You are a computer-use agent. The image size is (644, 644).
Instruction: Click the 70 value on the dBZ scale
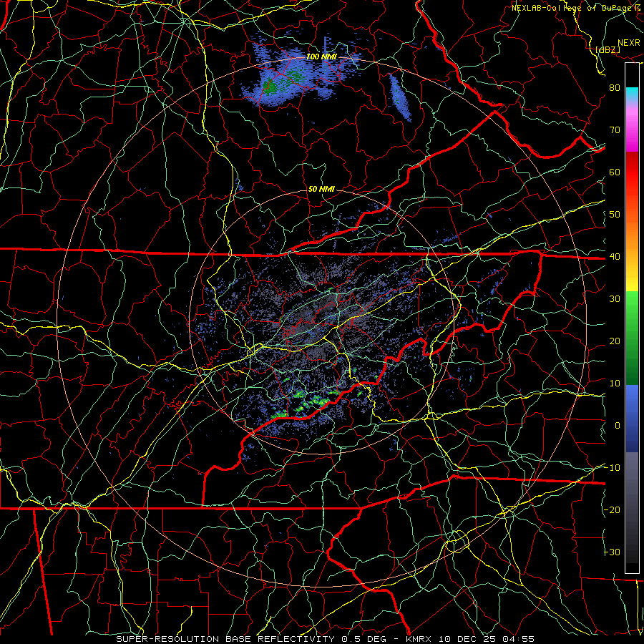pos(615,130)
